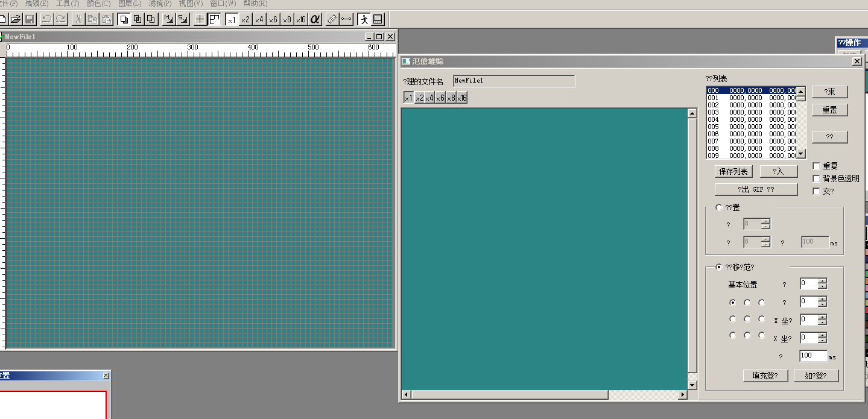Set dialog preview zoom to x4

tap(429, 98)
